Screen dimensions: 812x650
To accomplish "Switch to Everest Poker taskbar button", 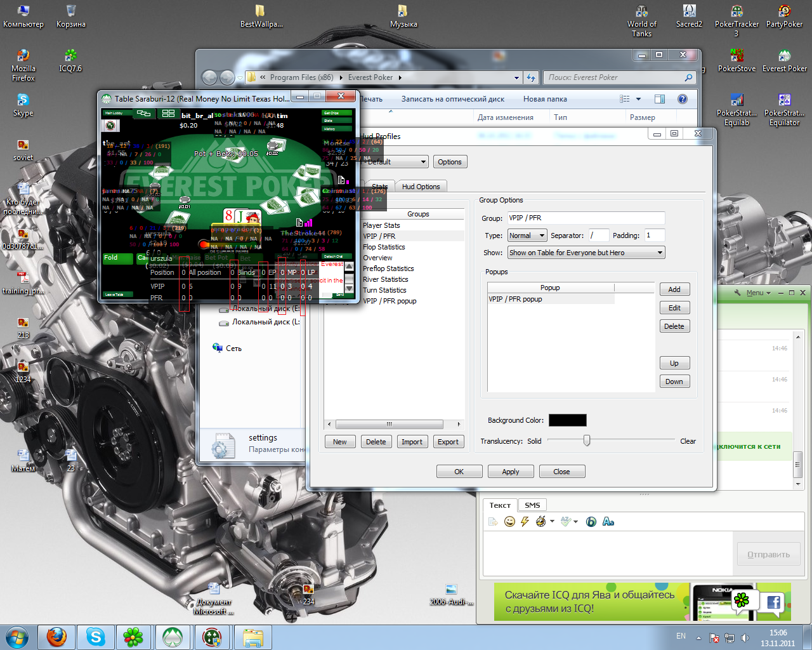I will click(x=173, y=637).
